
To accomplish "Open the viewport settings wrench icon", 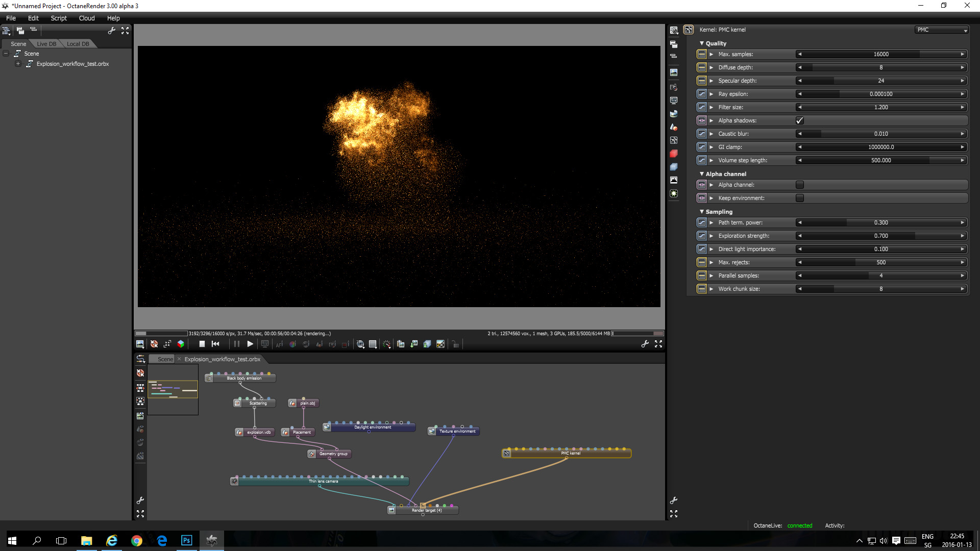I will [645, 344].
